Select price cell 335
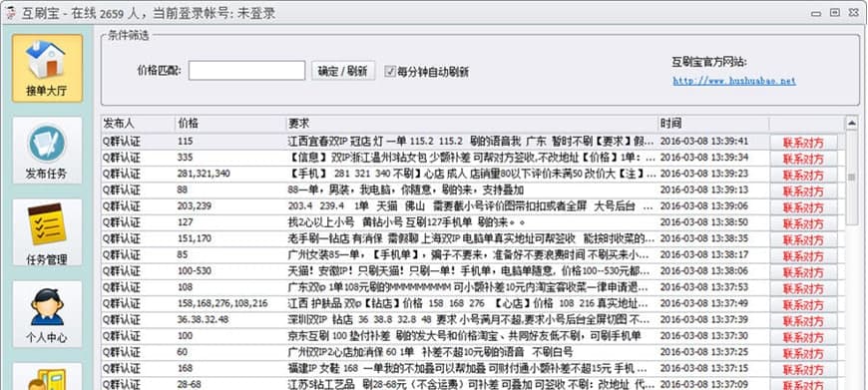 185,158
